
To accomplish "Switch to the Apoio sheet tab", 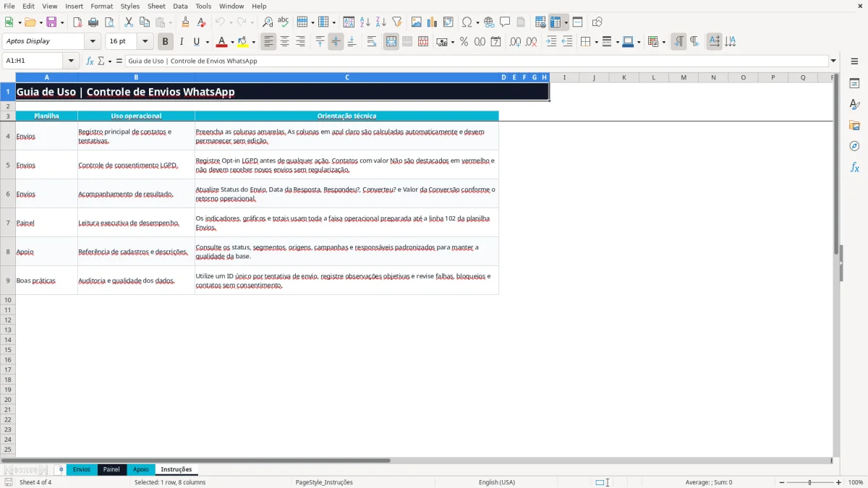I will click(140, 469).
